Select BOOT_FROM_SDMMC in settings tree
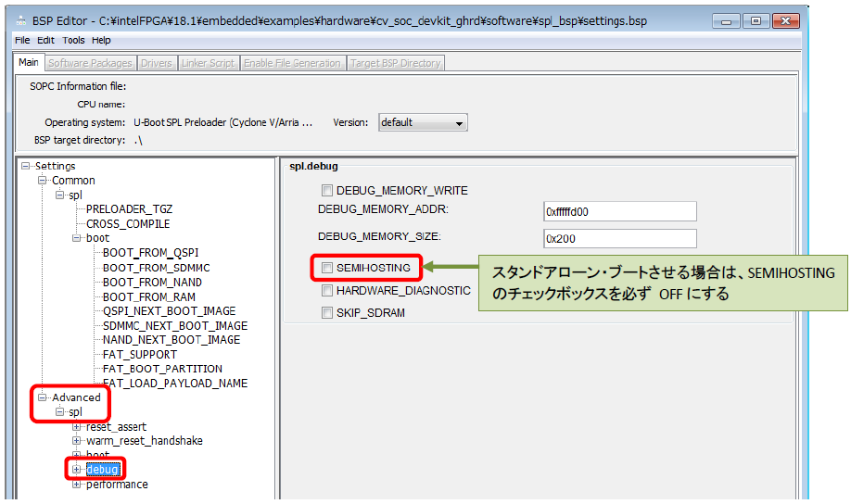851x504 pixels. tap(156, 268)
